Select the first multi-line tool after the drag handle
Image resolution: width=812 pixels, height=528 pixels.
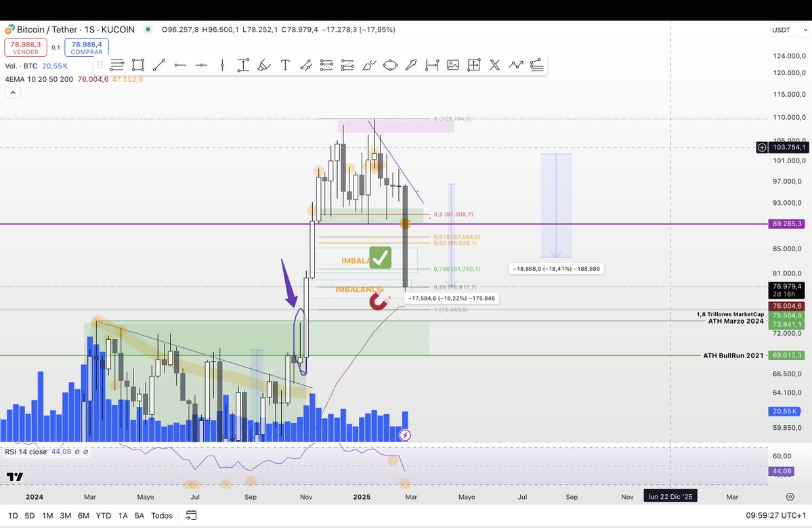117,65
